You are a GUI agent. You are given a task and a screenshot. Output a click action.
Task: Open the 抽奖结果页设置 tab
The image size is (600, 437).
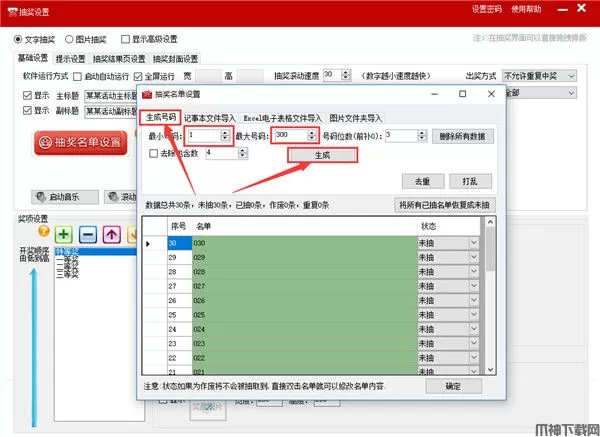coord(119,59)
